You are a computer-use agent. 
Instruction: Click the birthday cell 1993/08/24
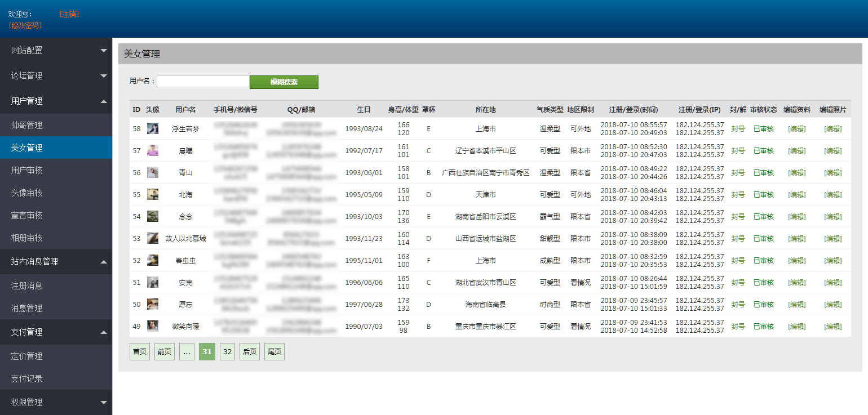[x=364, y=129]
